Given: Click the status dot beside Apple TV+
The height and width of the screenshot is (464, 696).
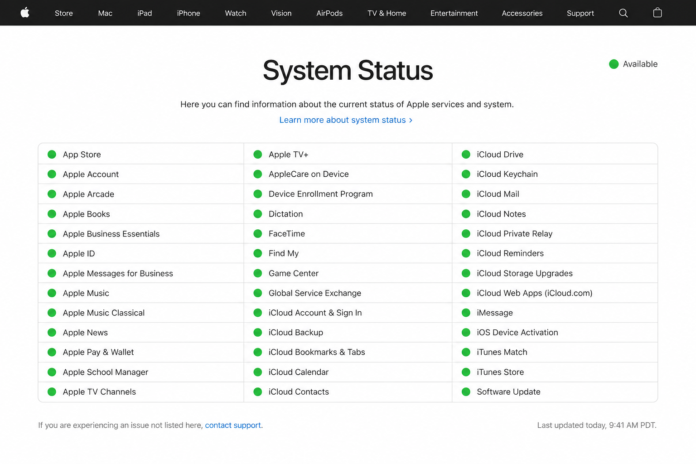Looking at the screenshot, I should tap(257, 155).
